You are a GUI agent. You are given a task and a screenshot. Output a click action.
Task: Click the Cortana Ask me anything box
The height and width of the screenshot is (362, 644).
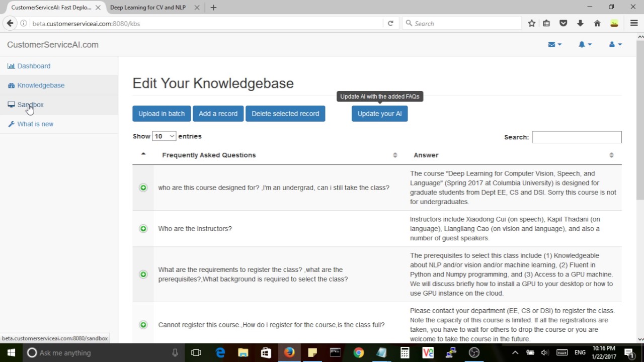tap(103, 353)
